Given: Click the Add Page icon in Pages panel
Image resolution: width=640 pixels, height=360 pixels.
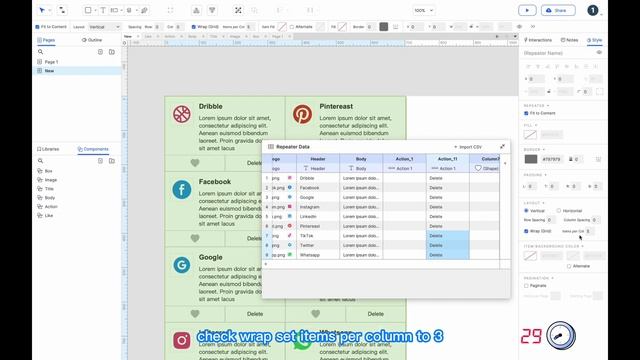Looking at the screenshot, I should (100, 52).
